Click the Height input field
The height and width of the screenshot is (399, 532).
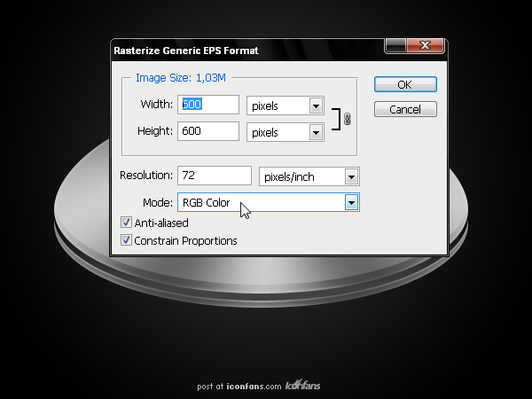click(208, 131)
